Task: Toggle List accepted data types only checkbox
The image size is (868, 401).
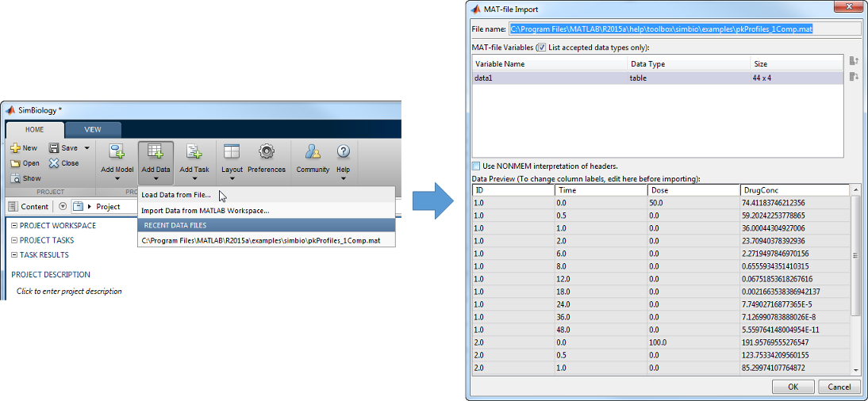Action: pos(541,48)
